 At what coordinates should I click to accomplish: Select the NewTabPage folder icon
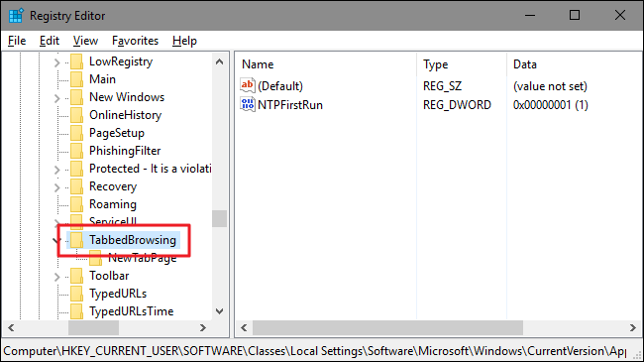pos(95,258)
